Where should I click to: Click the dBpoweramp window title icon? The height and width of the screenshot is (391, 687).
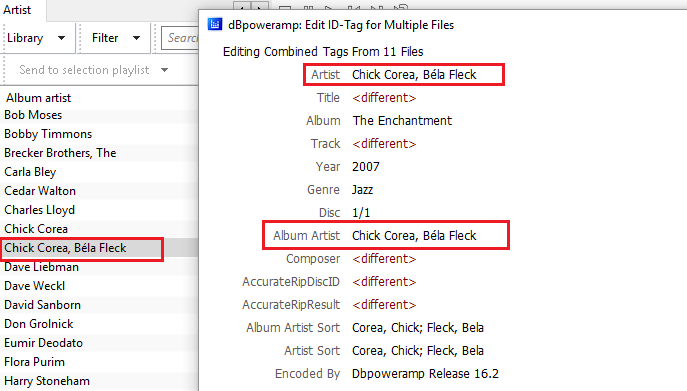click(x=215, y=25)
